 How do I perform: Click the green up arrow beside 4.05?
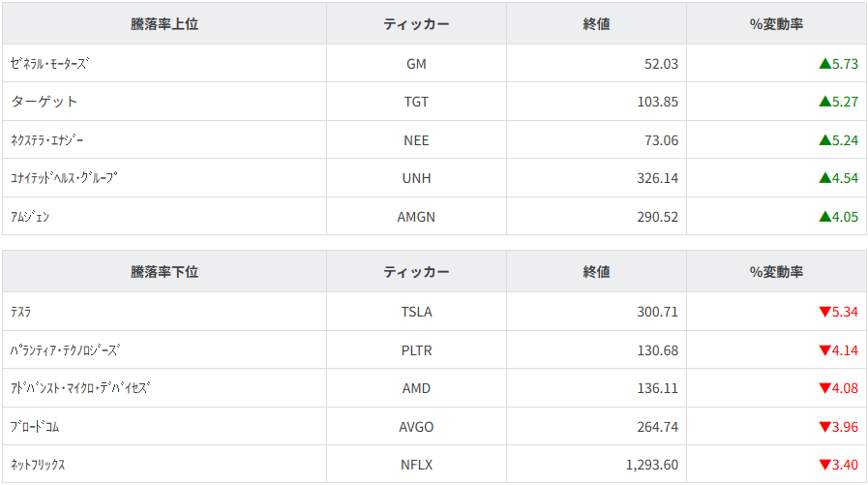click(x=824, y=217)
